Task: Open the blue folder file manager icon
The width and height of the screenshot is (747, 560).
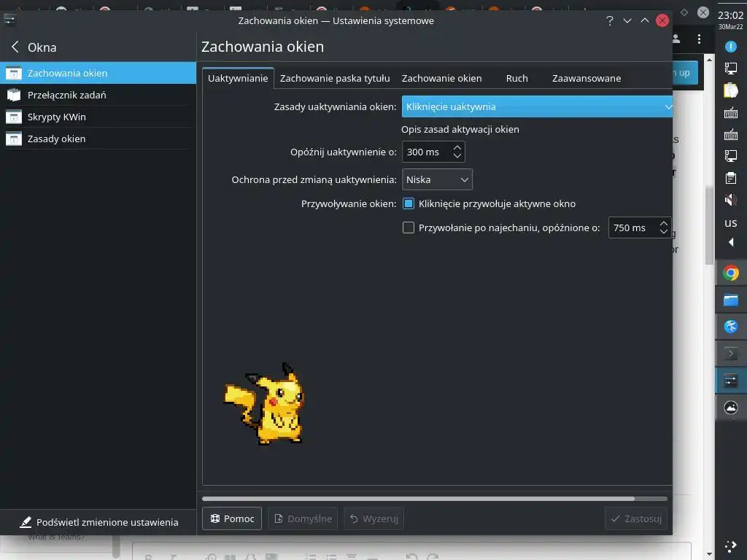Action: [x=730, y=300]
